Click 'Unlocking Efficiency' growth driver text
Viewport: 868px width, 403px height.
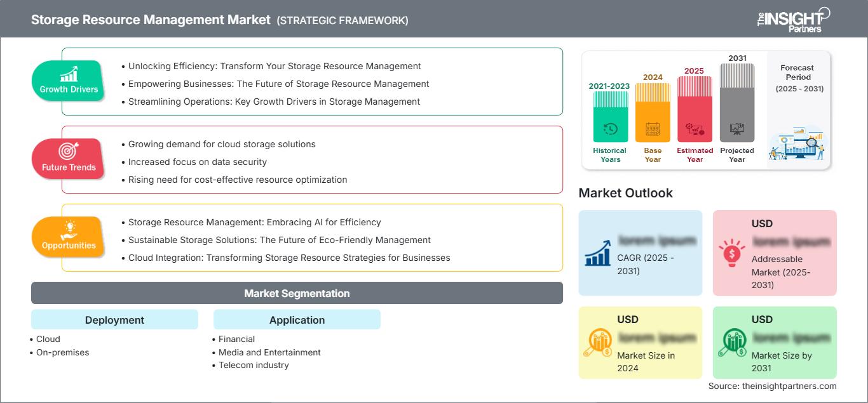[x=275, y=66]
